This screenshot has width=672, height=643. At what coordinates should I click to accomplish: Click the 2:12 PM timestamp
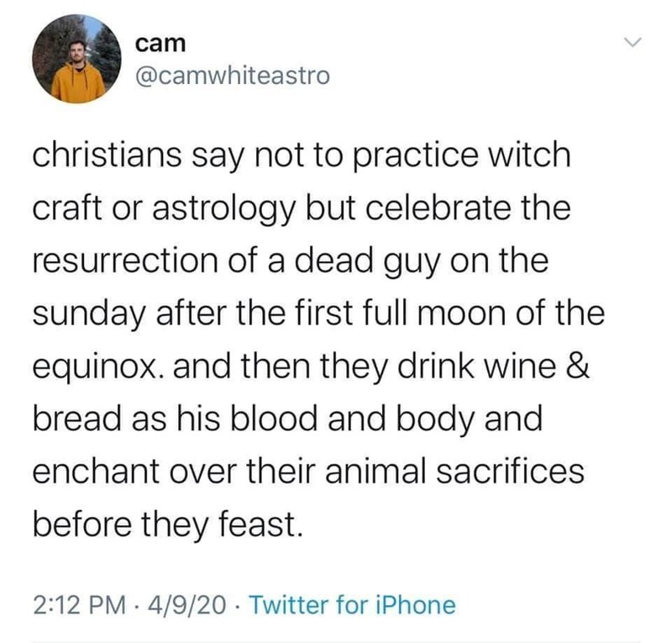(80, 605)
